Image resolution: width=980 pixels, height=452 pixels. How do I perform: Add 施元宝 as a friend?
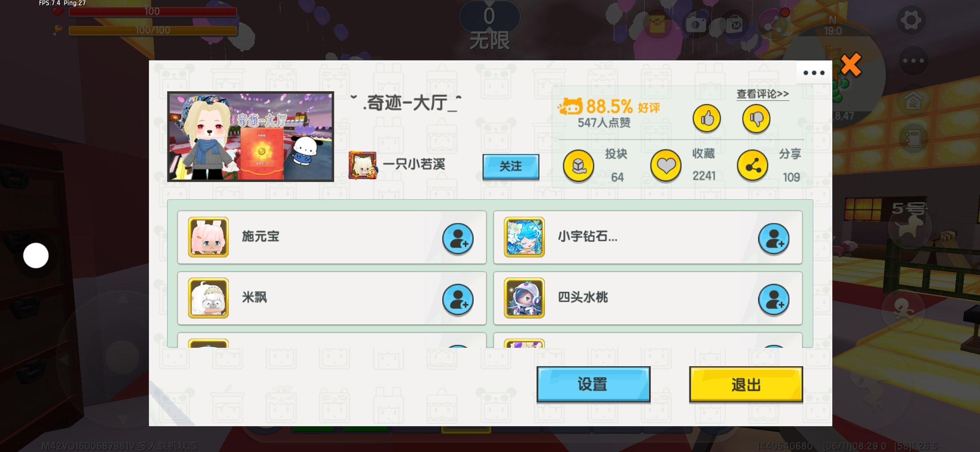[458, 239]
